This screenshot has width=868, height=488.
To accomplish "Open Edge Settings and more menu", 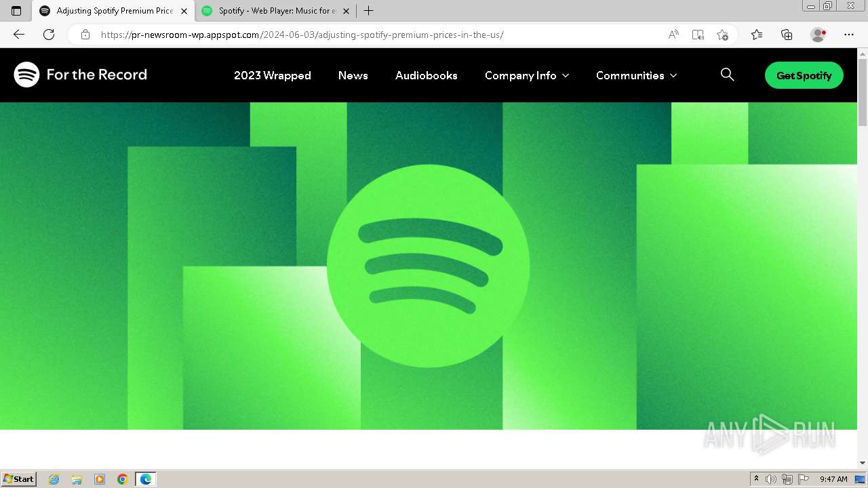I will (x=849, y=35).
